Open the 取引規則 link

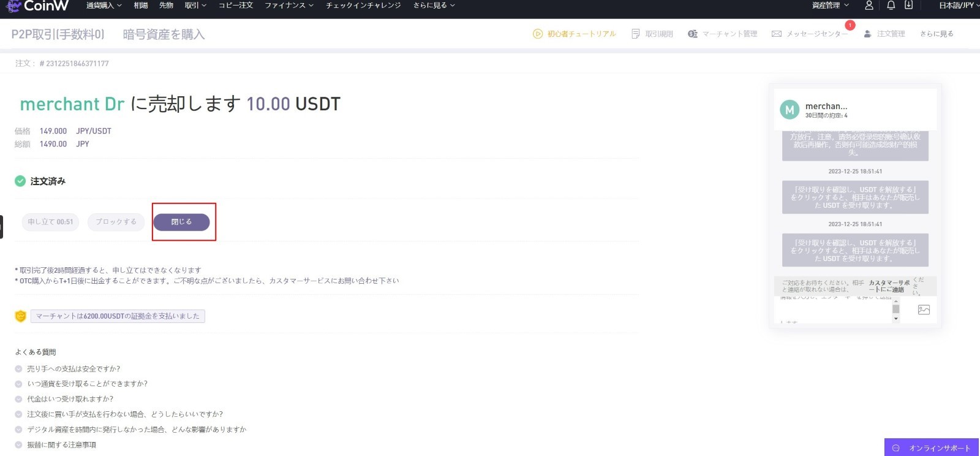[659, 34]
